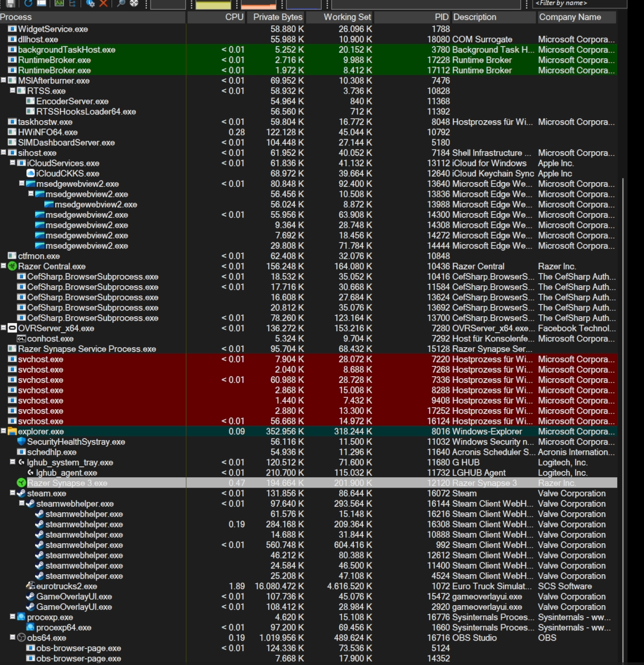Viewport: 644px width, 665px height.
Task: Click the crosshair find window toolbar icon
Action: pos(134,3)
